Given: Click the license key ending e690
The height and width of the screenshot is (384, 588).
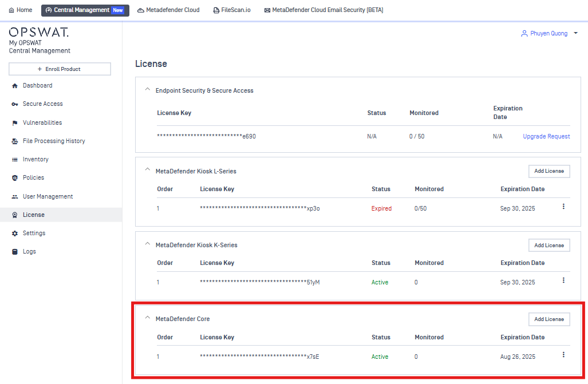Looking at the screenshot, I should (206, 137).
